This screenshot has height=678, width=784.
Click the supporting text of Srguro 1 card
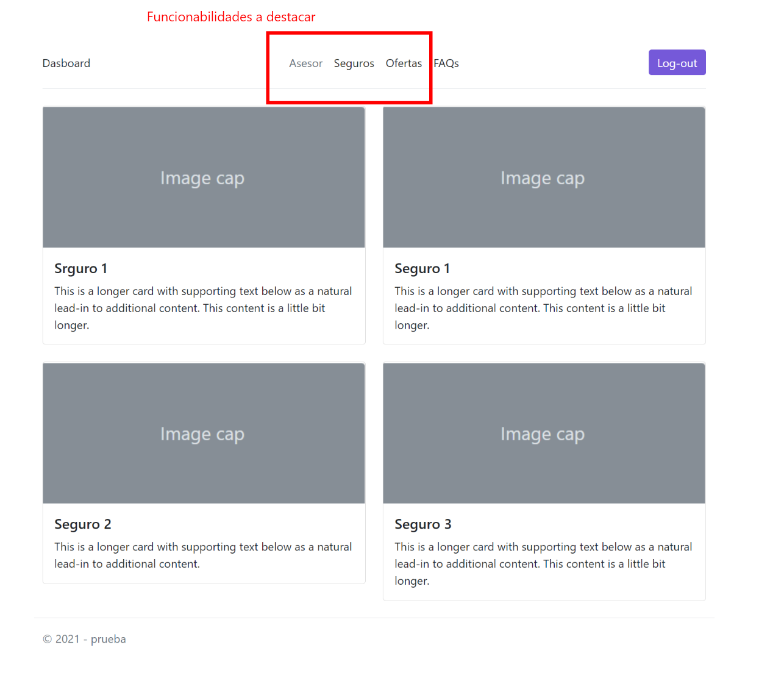(x=202, y=308)
